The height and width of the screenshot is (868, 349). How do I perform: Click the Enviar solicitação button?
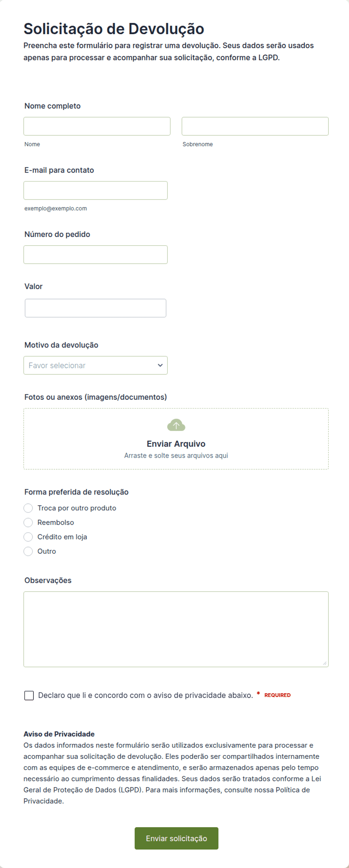pyautogui.click(x=176, y=838)
